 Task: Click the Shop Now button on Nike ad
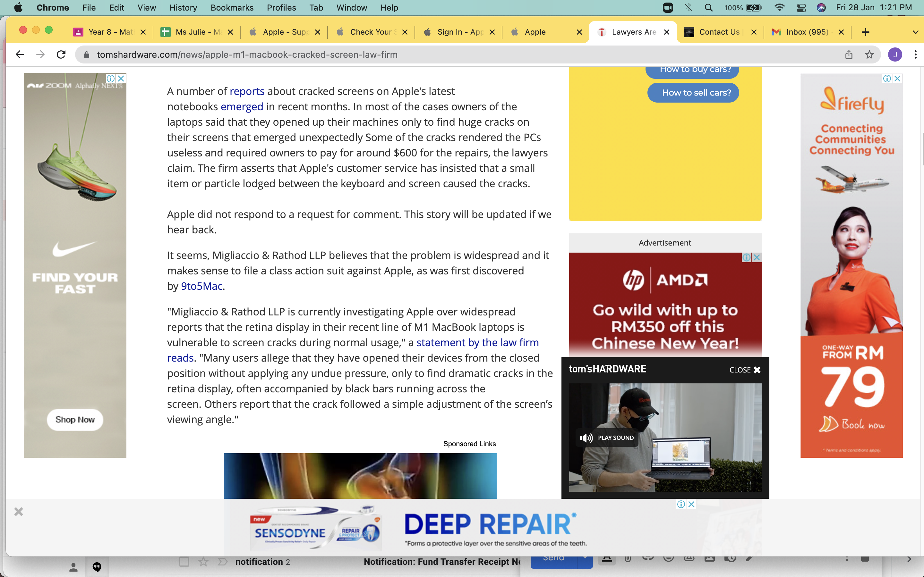tap(75, 419)
